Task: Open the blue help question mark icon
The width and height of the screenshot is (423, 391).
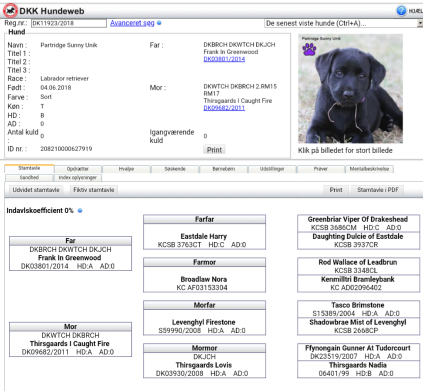Action: pyautogui.click(x=401, y=11)
